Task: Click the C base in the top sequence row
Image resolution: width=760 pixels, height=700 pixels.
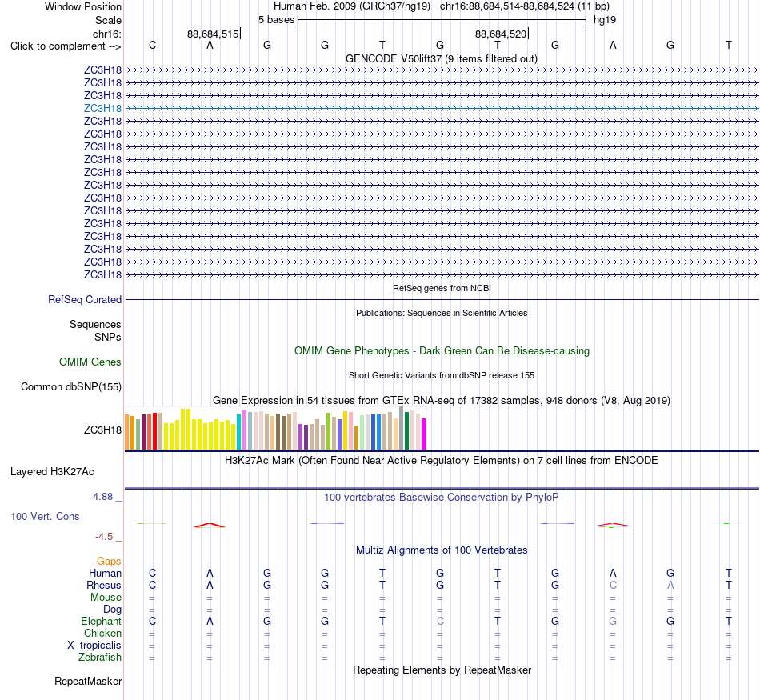Action: 152,45
